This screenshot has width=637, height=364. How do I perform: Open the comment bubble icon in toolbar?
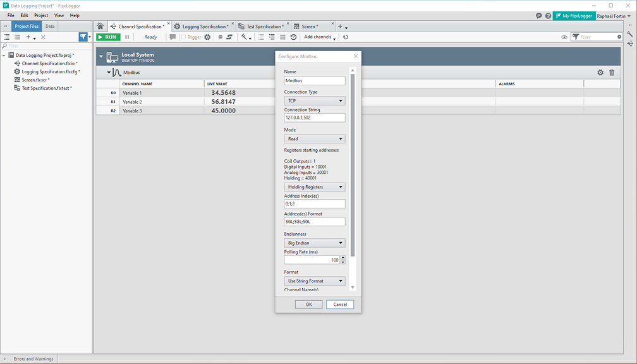(x=173, y=37)
